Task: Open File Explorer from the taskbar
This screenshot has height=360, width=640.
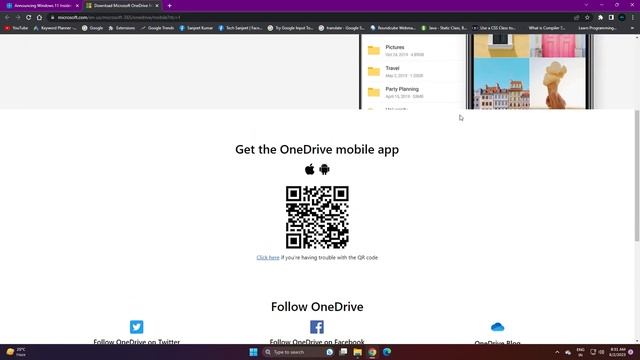Action: [358, 352]
